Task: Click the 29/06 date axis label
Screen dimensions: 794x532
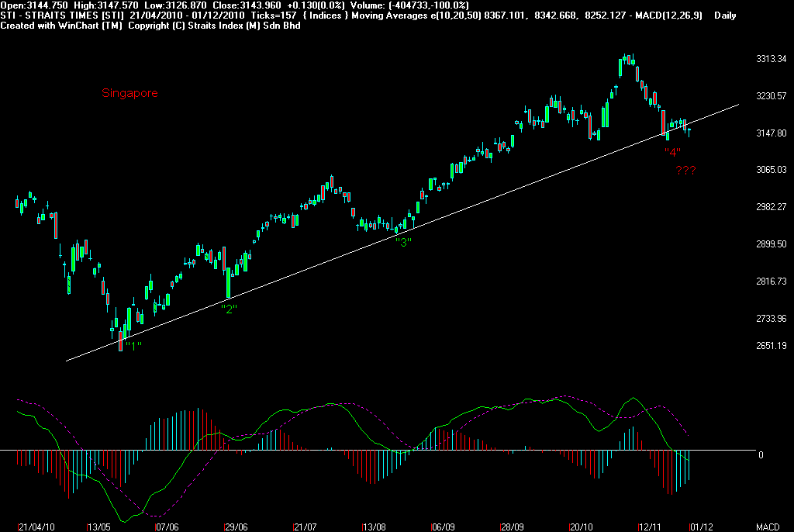Action: click(x=236, y=527)
